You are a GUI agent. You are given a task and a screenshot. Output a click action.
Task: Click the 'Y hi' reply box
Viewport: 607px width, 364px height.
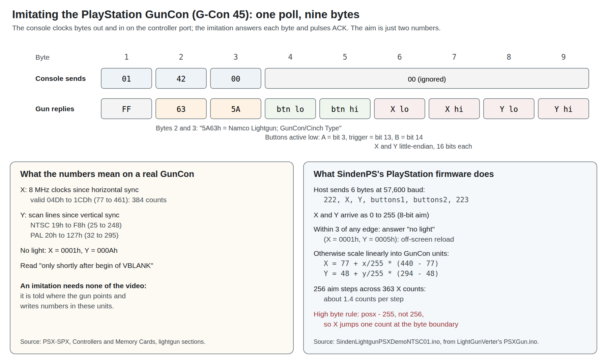(563, 109)
